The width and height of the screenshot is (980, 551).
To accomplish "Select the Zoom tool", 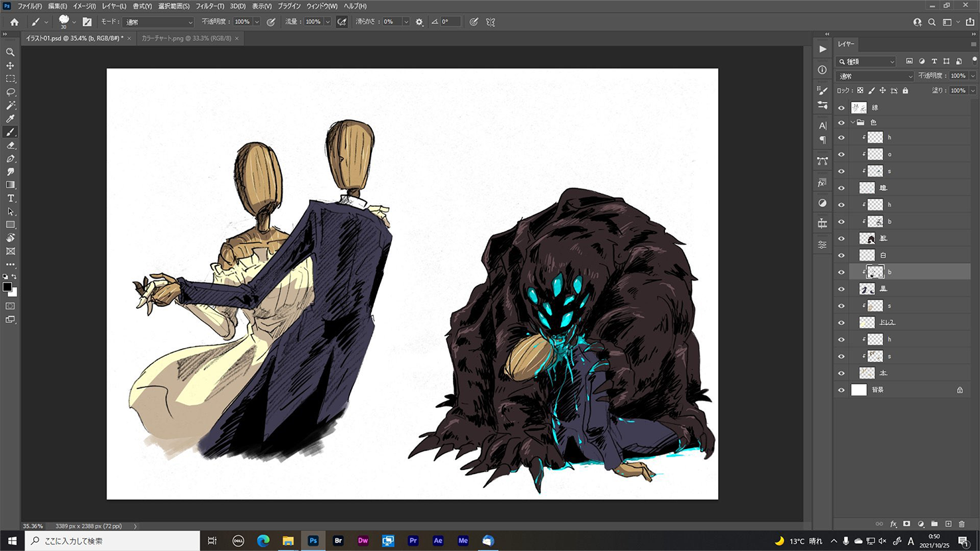I will [10, 52].
